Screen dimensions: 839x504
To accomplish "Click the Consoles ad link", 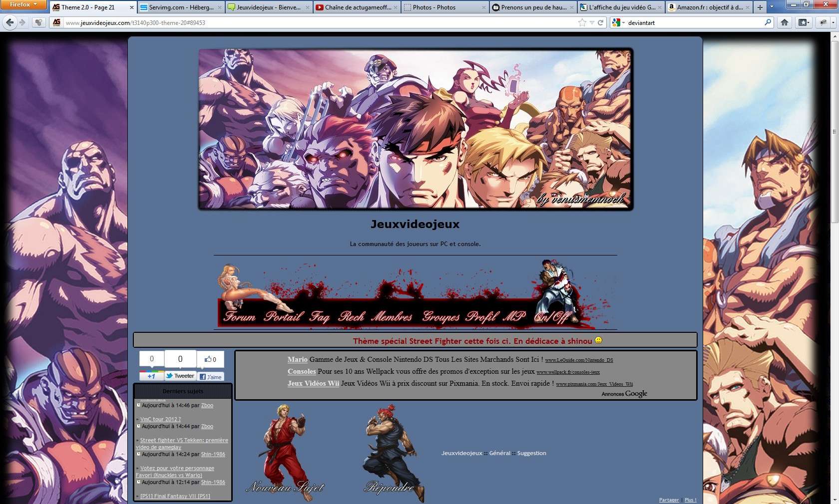I will point(302,371).
